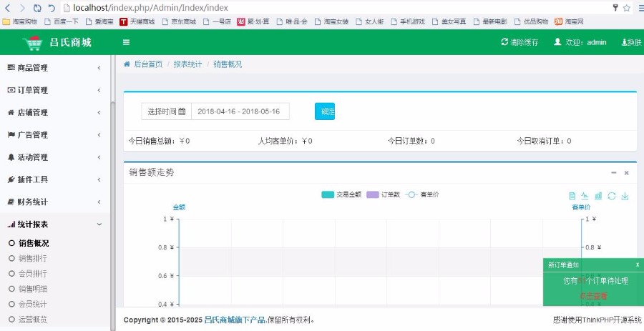Click the 吕氏商城旗下产品 footer link
This screenshot has width=644, height=331.
235,320
